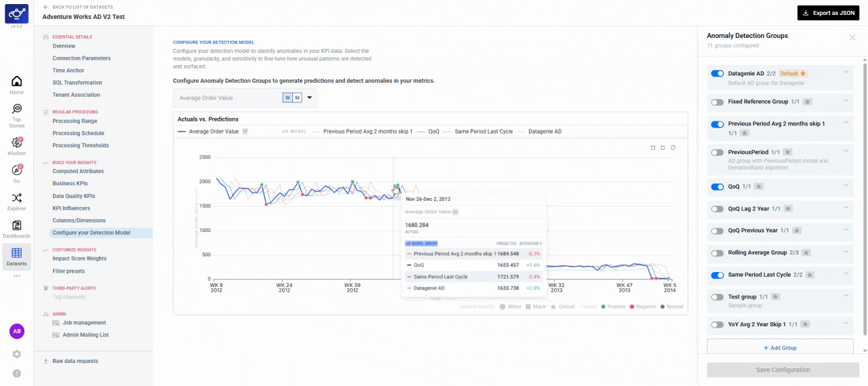The height and width of the screenshot is (386, 868).
Task: Click the Add Group button
Action: coord(780,348)
